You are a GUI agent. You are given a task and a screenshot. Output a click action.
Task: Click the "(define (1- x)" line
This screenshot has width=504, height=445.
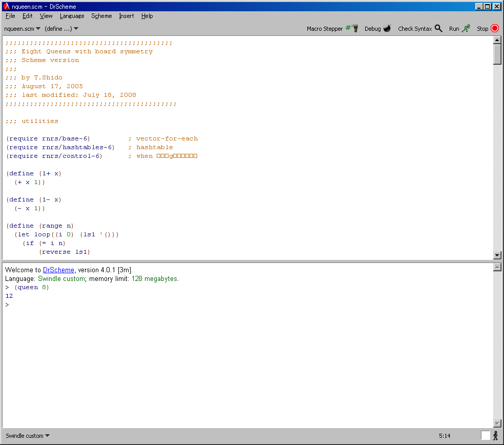click(34, 200)
